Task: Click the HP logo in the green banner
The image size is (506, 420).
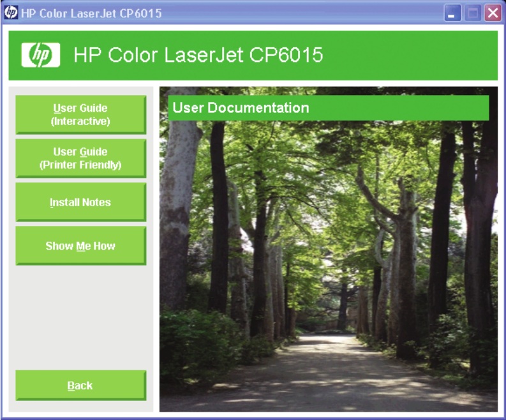Action: tap(41, 55)
